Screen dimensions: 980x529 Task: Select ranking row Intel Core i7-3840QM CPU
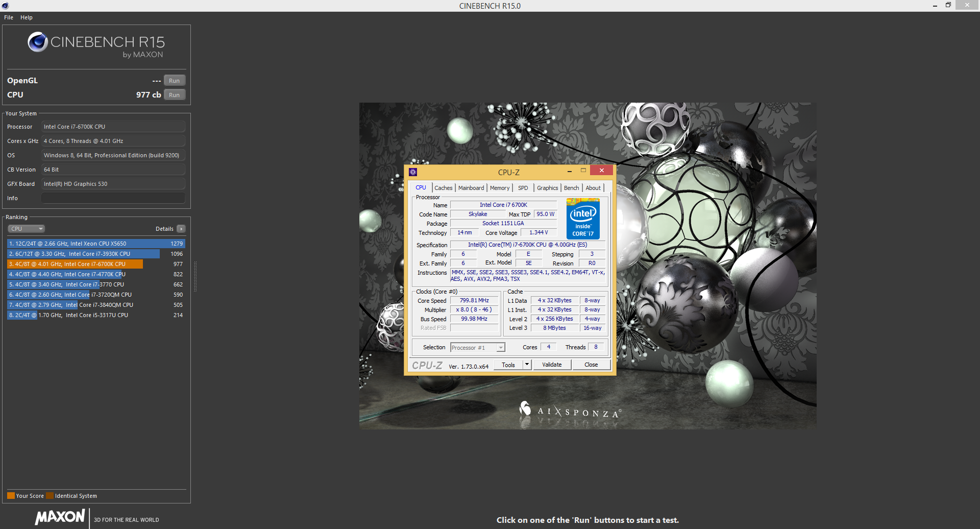point(96,305)
